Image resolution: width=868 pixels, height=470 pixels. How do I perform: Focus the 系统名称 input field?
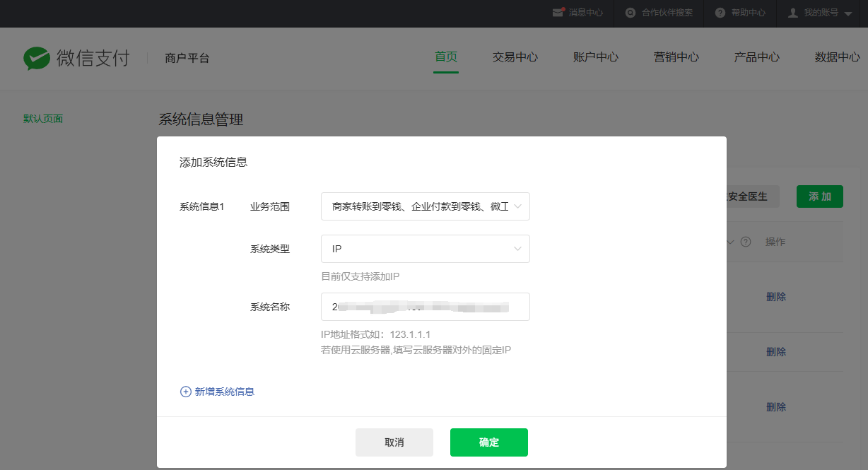pos(425,307)
